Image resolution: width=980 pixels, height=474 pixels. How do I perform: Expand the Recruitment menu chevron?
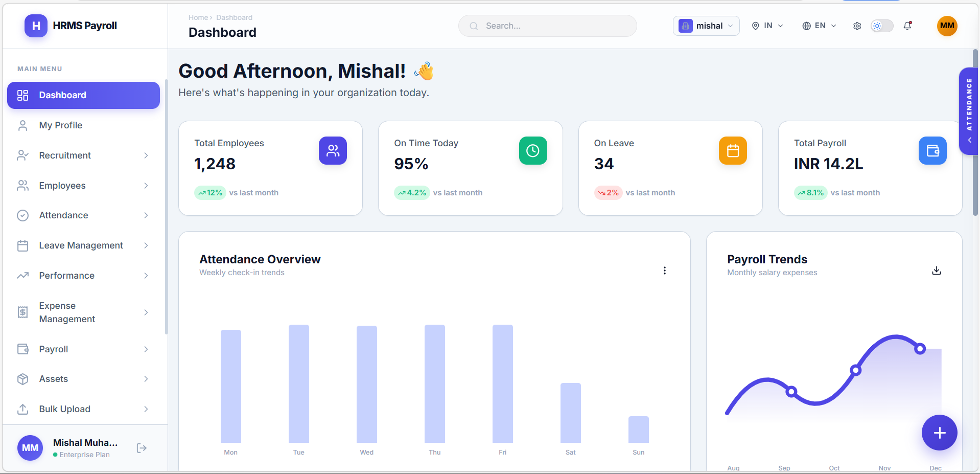coord(146,155)
